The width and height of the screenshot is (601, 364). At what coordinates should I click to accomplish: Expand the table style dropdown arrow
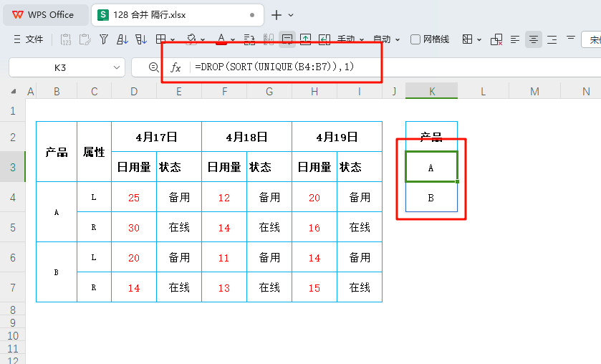tap(479, 39)
